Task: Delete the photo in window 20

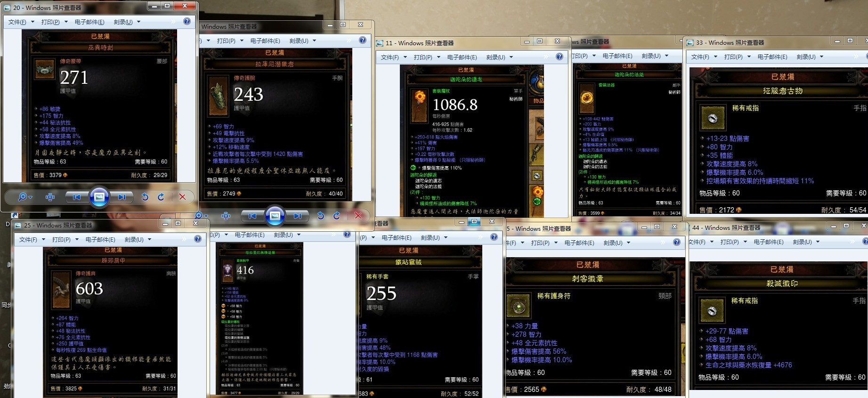Action: 182,197
